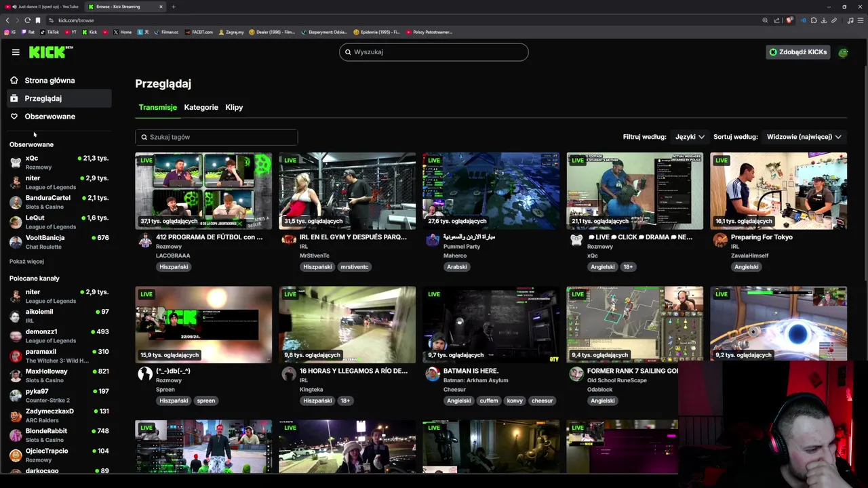
Task: Open the TikTok bookmark
Action: pyautogui.click(x=50, y=32)
